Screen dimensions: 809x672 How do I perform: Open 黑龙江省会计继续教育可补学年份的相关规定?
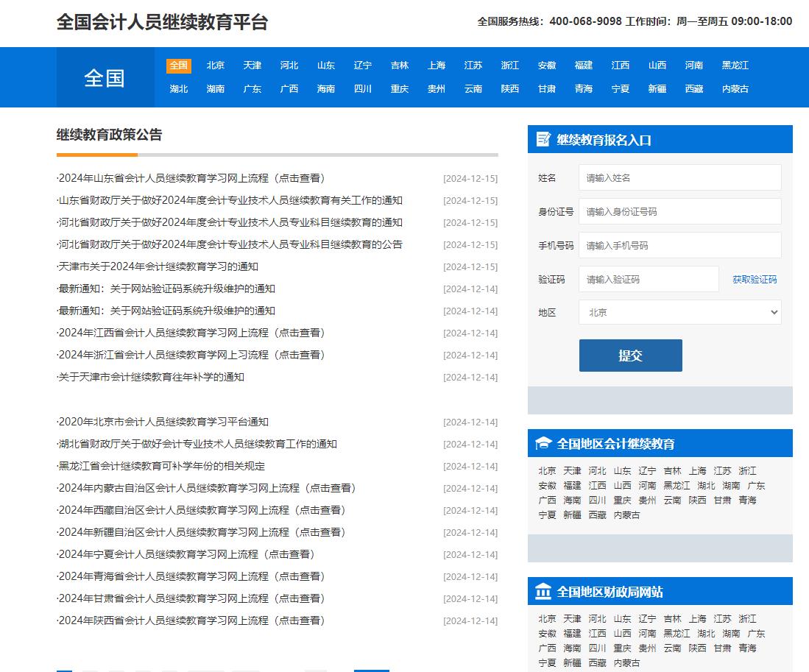pyautogui.click(x=160, y=466)
